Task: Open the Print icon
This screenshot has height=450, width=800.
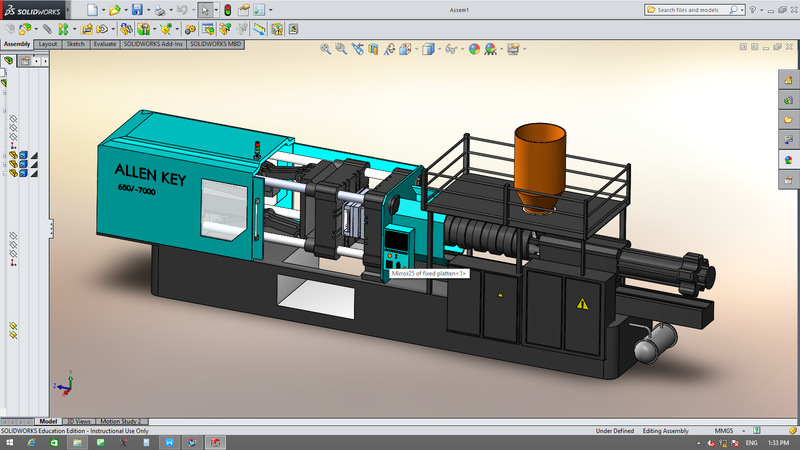Action: [x=160, y=10]
